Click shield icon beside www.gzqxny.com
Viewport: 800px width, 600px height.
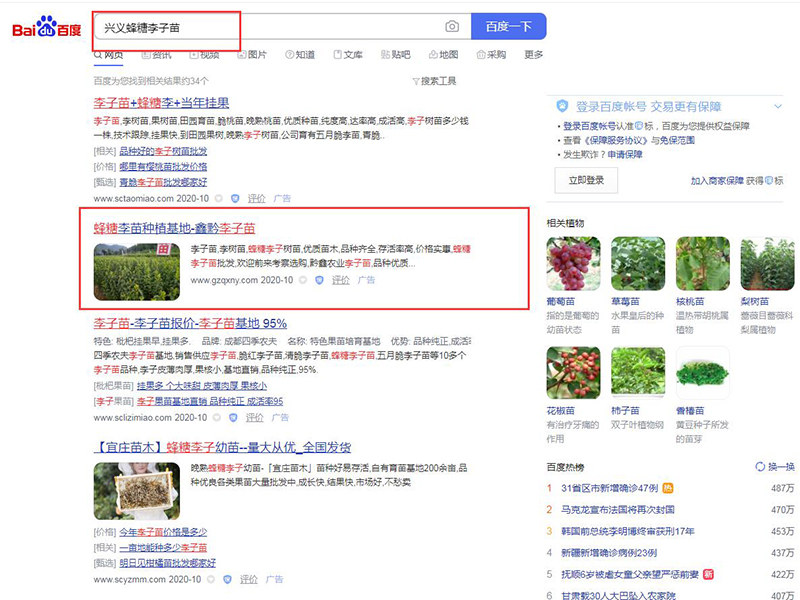pos(319,280)
